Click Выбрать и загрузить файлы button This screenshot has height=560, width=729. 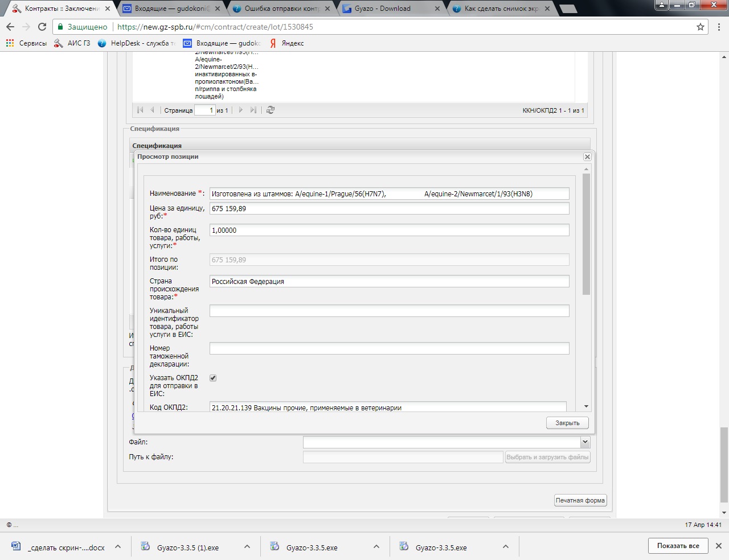(x=547, y=457)
